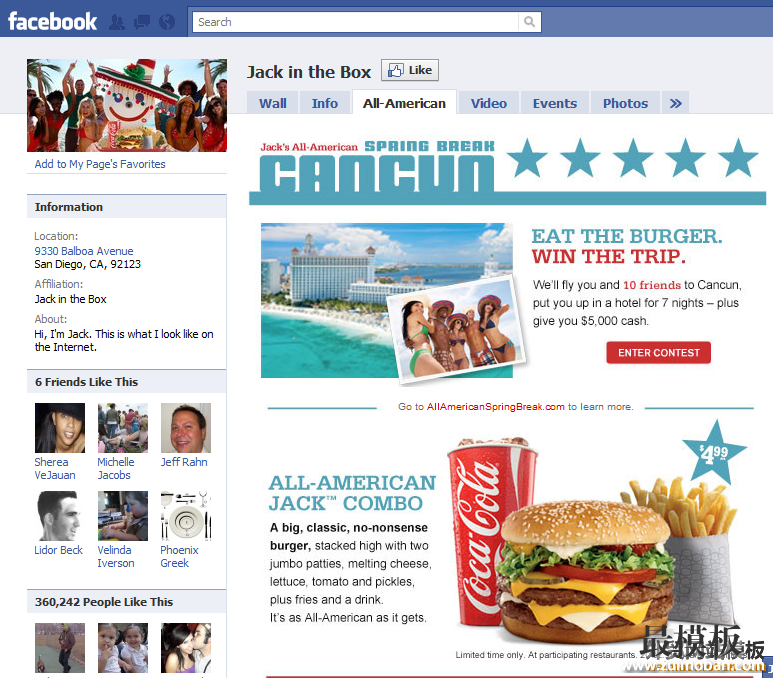Image resolution: width=773 pixels, height=678 pixels.
Task: Like the Jack in the Box page
Action: tap(410, 70)
